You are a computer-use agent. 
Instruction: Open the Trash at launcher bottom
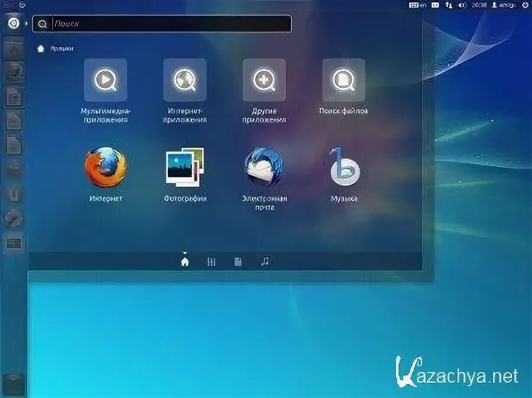[x=14, y=383]
